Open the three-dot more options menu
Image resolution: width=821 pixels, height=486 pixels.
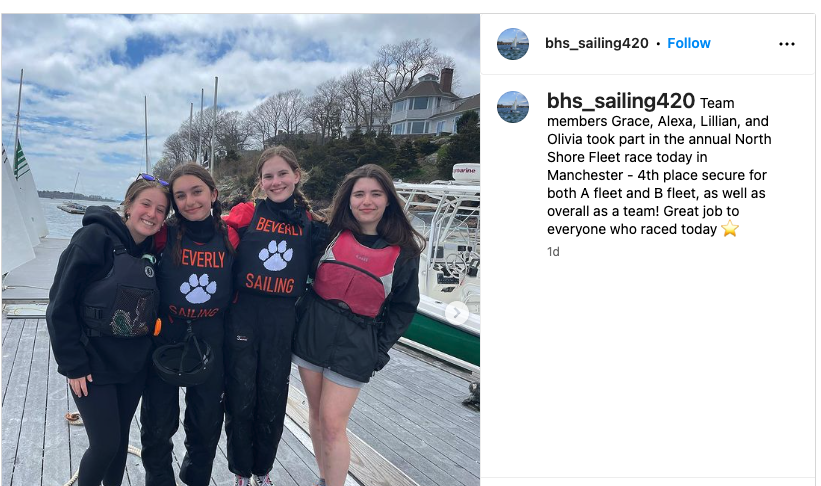786,44
